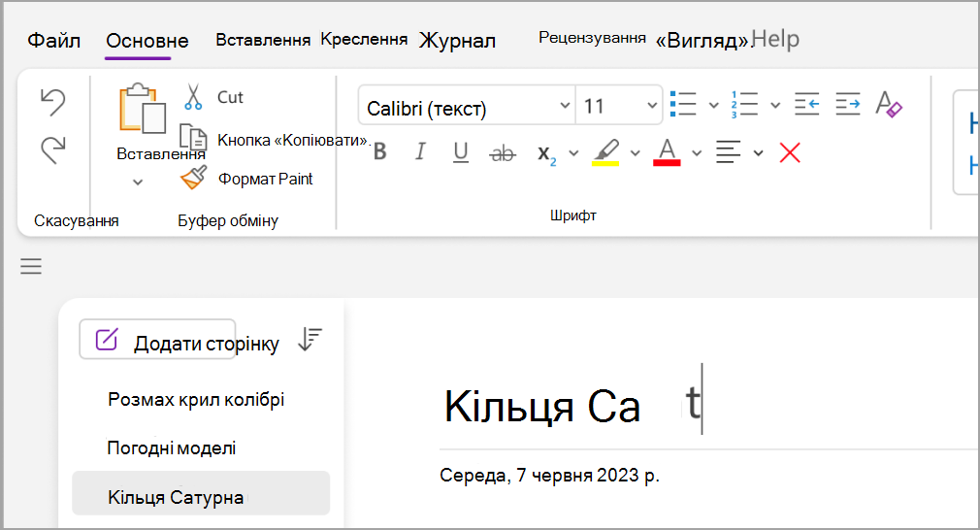
Task: Switch to the Основне tab
Action: (147, 41)
